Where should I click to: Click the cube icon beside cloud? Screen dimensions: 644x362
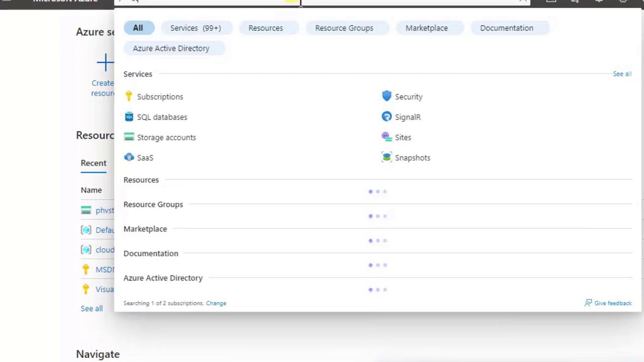[x=86, y=250]
